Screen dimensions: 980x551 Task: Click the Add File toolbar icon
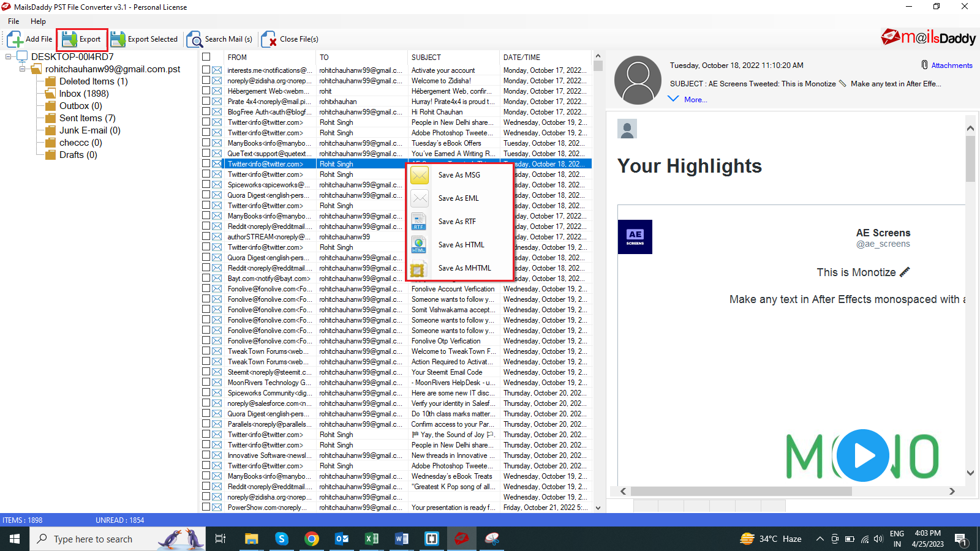click(x=15, y=39)
